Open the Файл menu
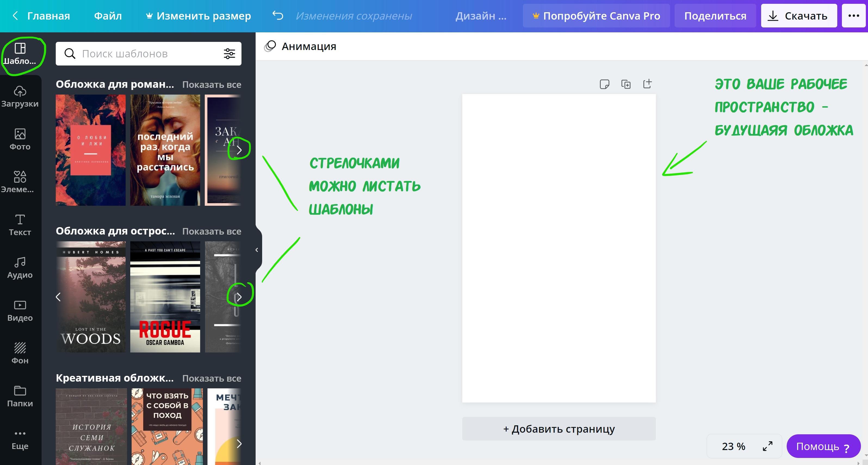868x465 pixels. (108, 16)
